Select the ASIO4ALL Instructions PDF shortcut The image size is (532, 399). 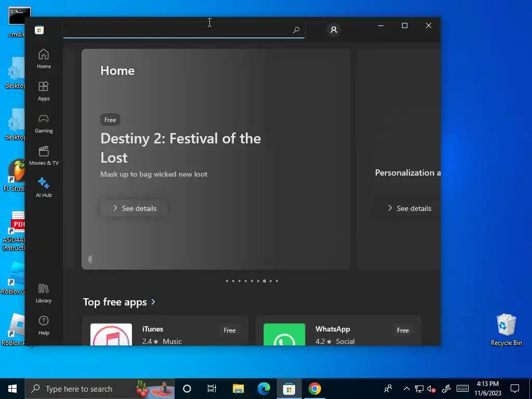tap(14, 231)
